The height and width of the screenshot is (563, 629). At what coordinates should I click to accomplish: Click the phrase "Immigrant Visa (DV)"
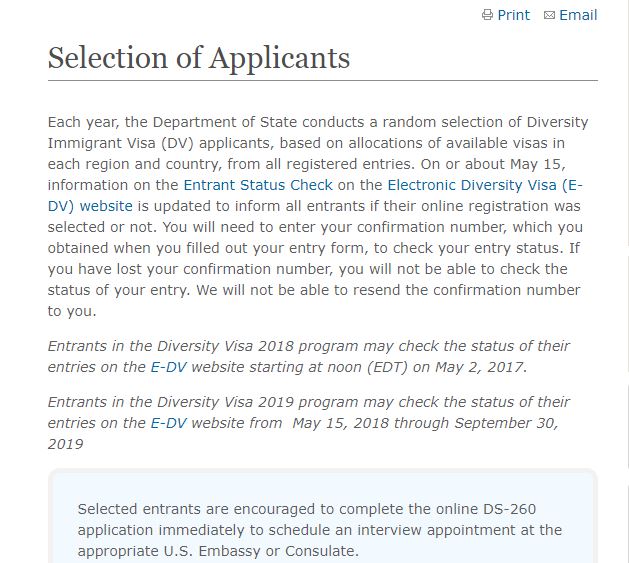coord(121,143)
